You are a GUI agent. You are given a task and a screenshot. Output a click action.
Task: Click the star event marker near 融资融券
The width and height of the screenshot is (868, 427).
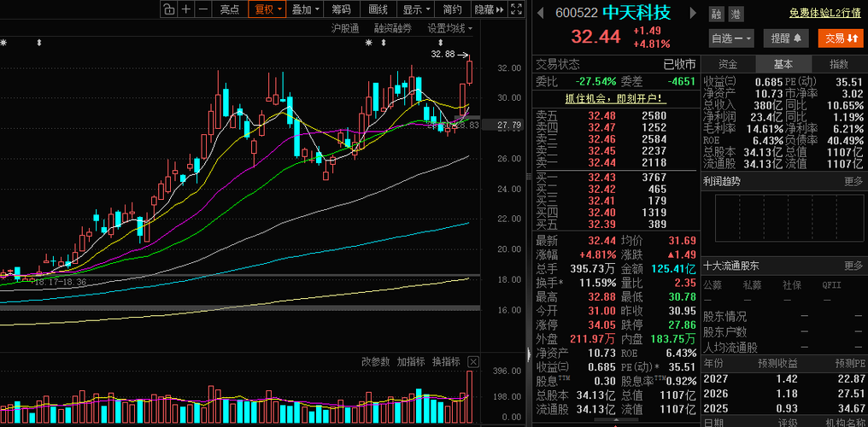click(369, 43)
